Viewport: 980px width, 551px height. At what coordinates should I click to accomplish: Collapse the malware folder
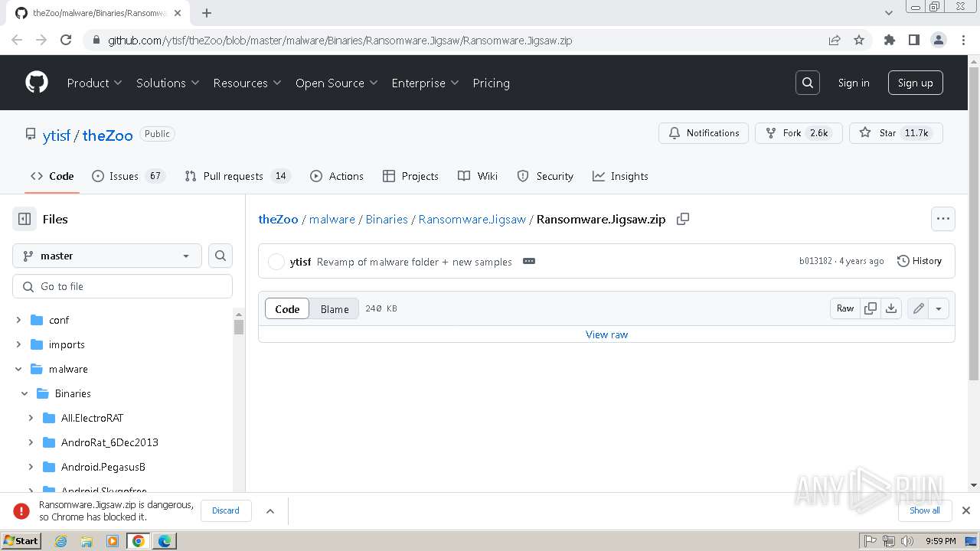point(18,369)
